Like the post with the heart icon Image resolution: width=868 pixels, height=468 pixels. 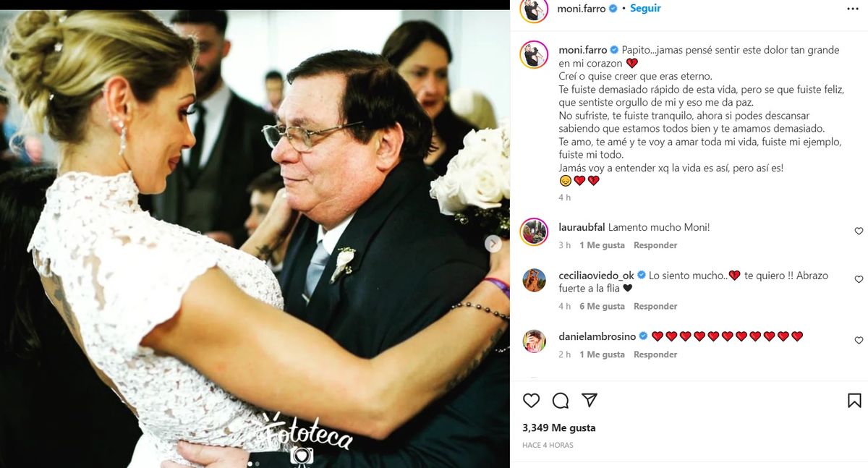click(531, 400)
